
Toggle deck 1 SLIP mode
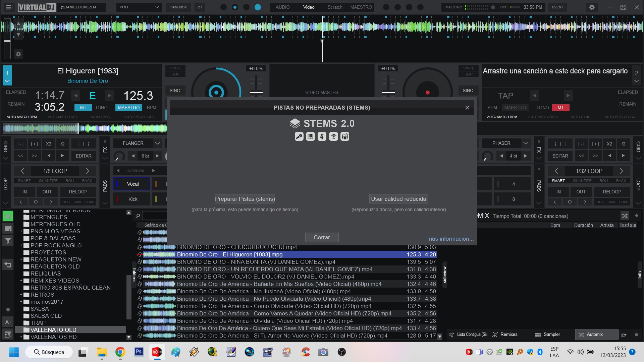point(175,74)
